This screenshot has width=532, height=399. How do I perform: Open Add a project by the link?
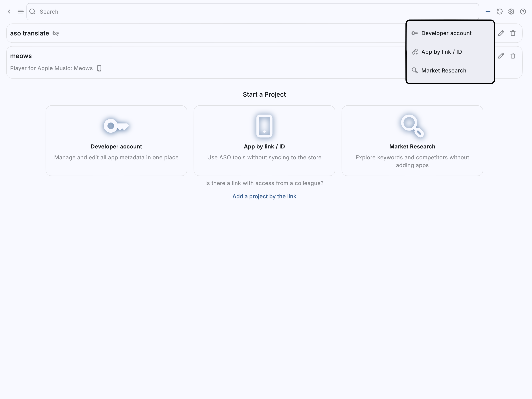click(x=264, y=196)
